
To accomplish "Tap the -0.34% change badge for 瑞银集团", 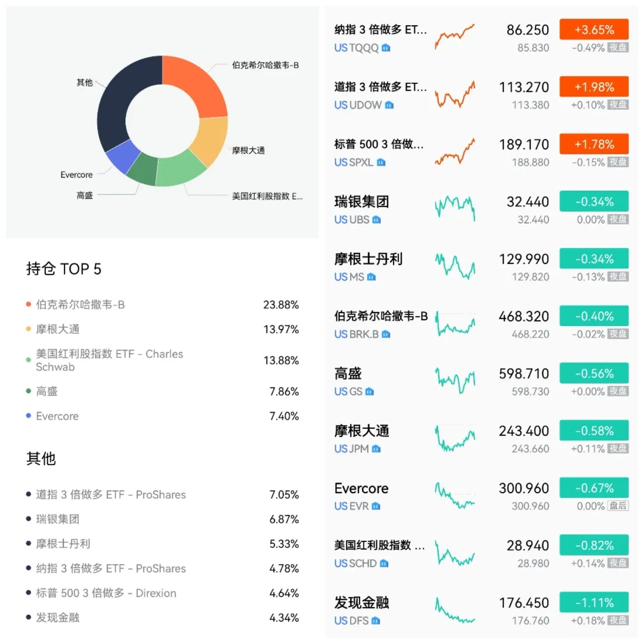I will click(594, 202).
